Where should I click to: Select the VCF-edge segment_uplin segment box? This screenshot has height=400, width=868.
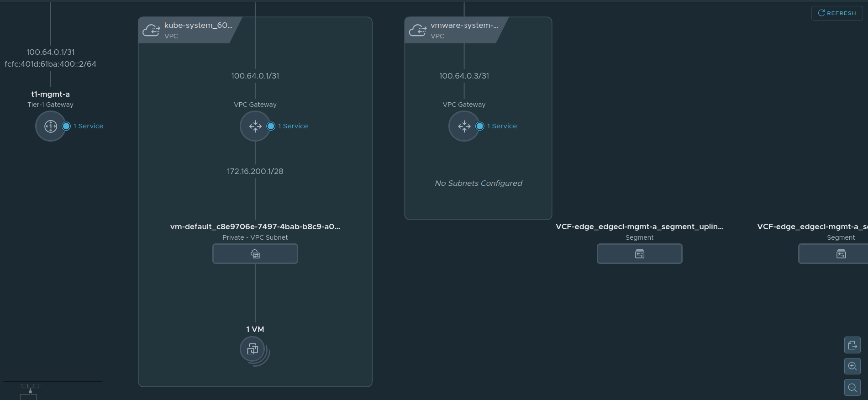(639, 254)
